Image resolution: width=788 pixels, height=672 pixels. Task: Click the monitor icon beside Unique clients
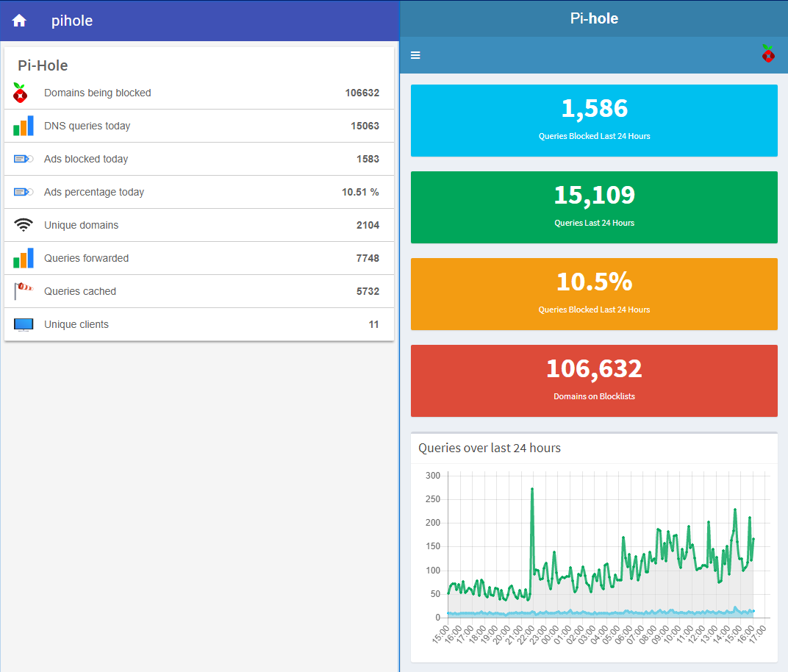coord(24,324)
